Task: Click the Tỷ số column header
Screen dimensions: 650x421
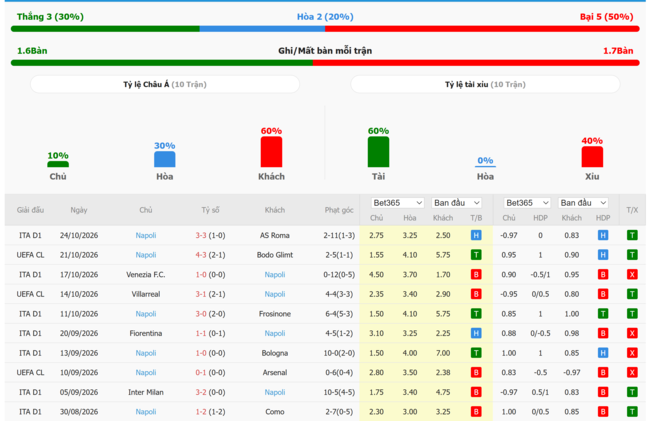Action: pyautogui.click(x=211, y=210)
